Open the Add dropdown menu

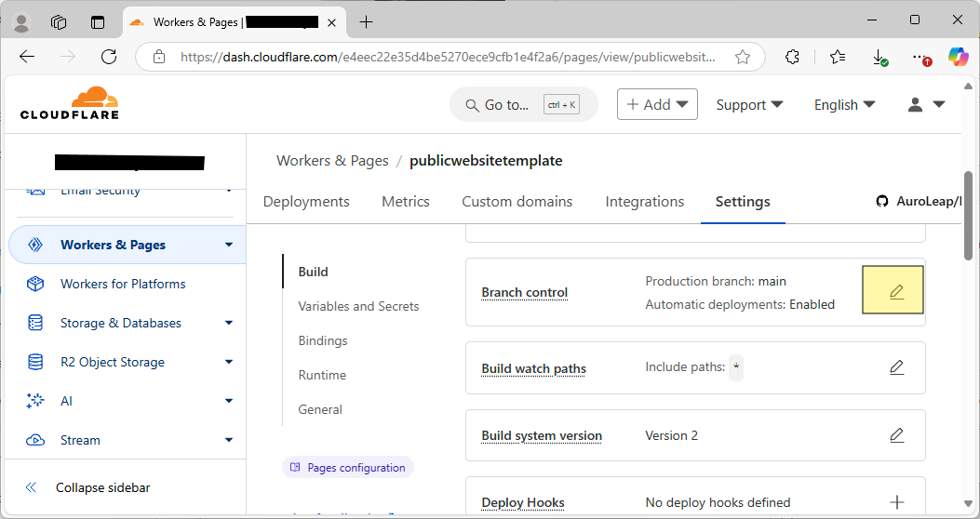pyautogui.click(x=657, y=105)
